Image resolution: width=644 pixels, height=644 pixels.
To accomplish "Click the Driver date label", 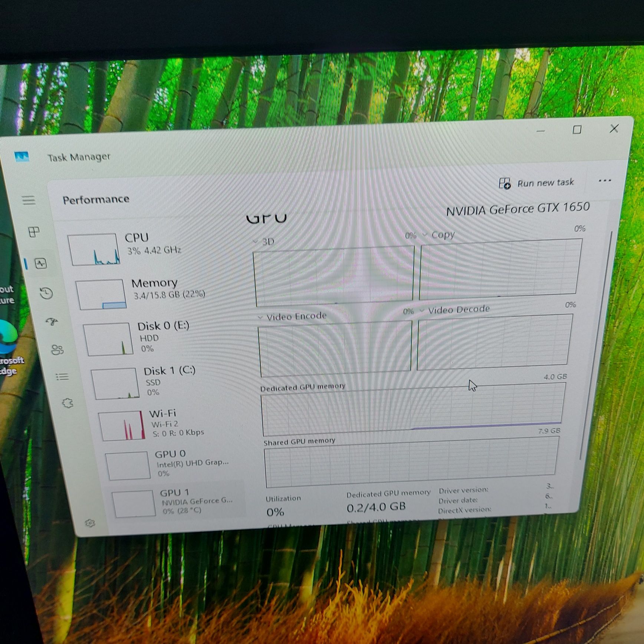I will pos(458,501).
